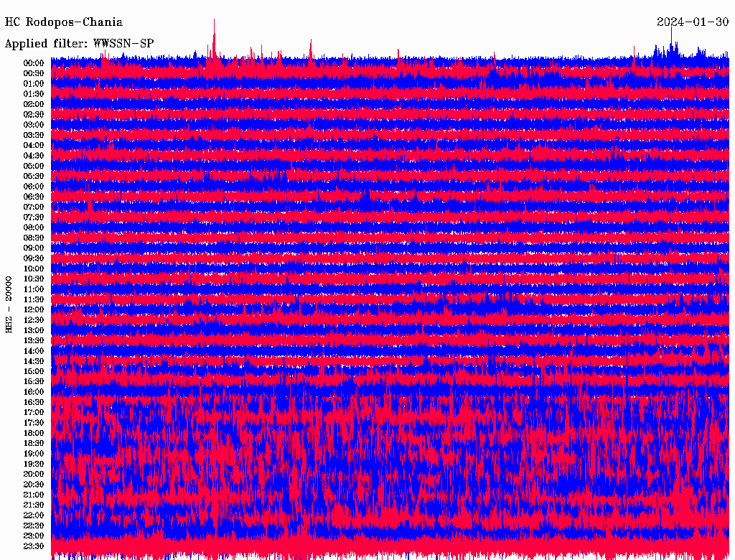Select the 03:30 time row label

tap(34, 135)
